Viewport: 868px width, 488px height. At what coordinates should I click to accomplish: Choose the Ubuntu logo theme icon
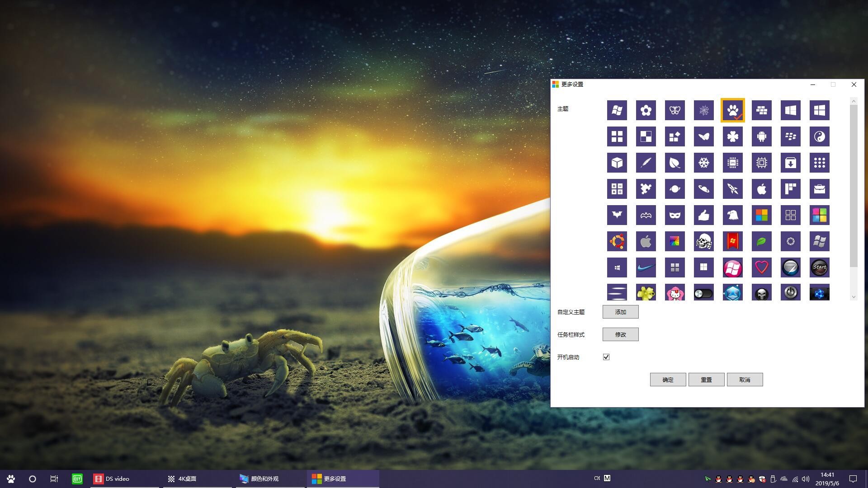pos(617,241)
